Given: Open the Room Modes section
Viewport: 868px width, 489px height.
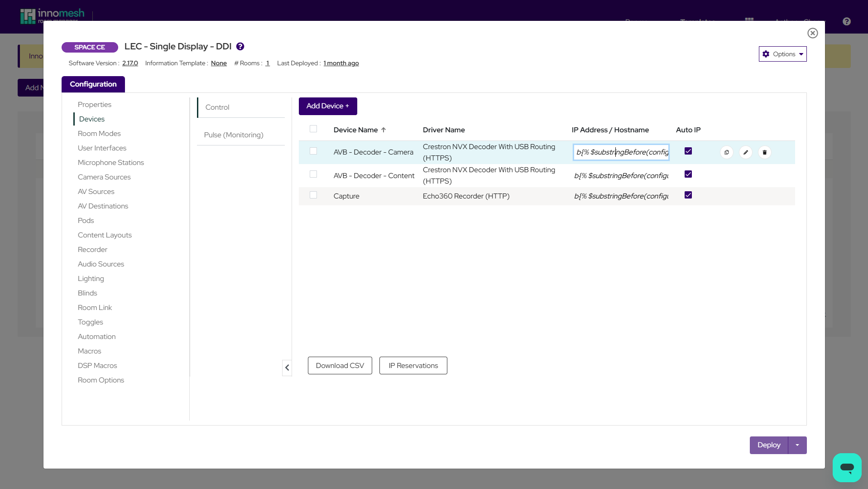Looking at the screenshot, I should point(99,134).
